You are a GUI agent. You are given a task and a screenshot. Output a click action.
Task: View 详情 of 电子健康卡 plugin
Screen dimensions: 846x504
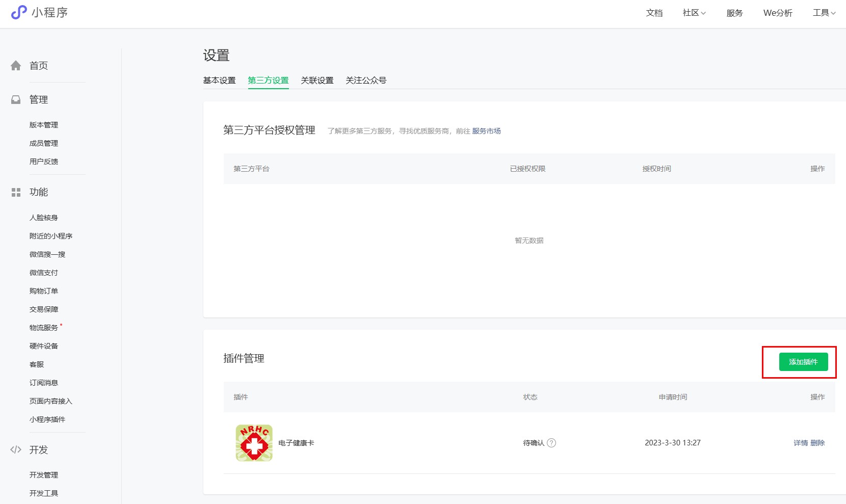click(801, 443)
